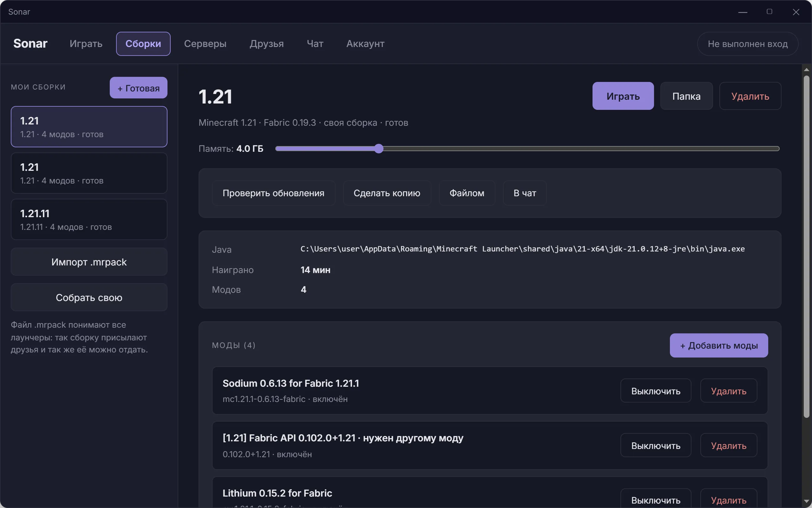Image resolution: width=812 pixels, height=508 pixels.
Task: Click the Собрать свою button
Action: click(x=89, y=297)
